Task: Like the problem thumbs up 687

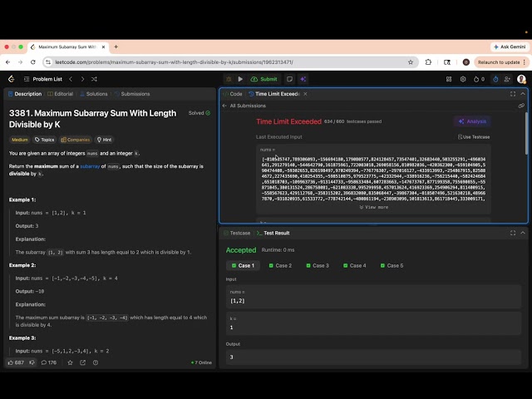Action: click(x=16, y=362)
